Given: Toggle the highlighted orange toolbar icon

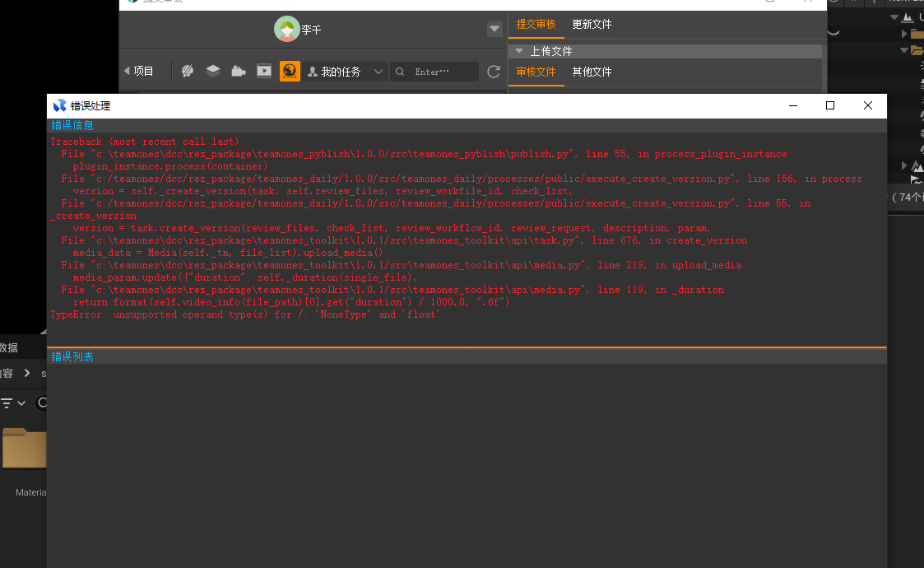Looking at the screenshot, I should (290, 72).
